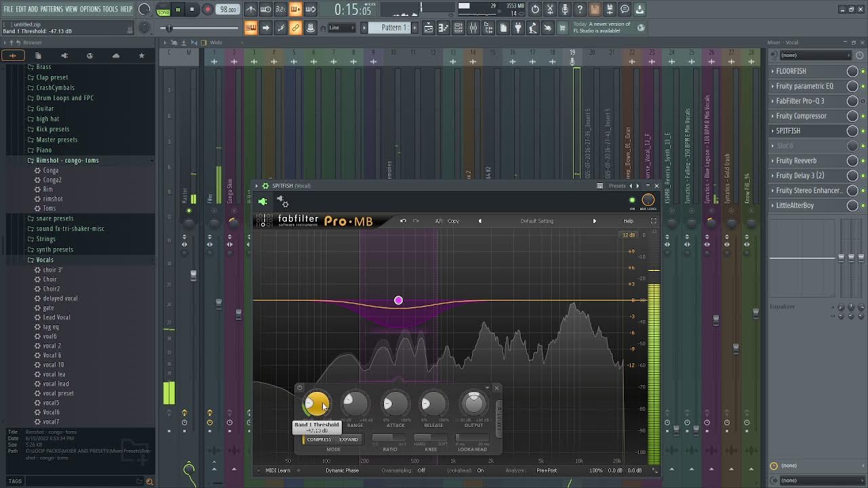The width and height of the screenshot is (868, 488).
Task: Click the save icon in top toolbar
Action: 595,9
